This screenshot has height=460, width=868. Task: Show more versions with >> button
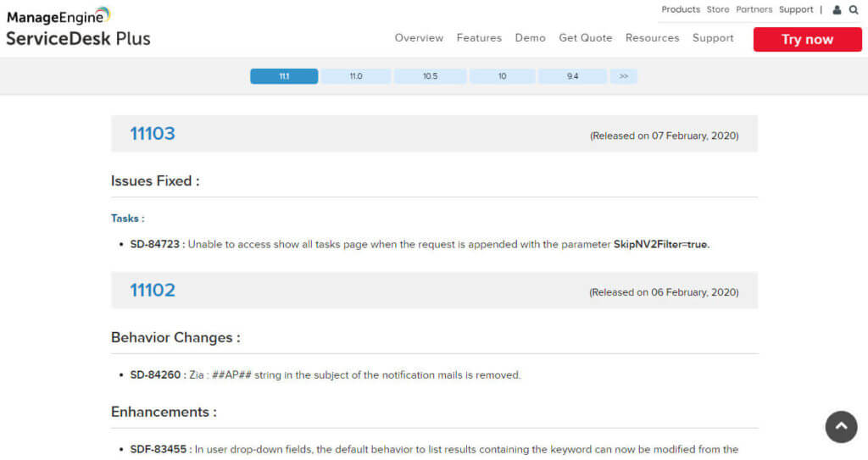(x=623, y=76)
